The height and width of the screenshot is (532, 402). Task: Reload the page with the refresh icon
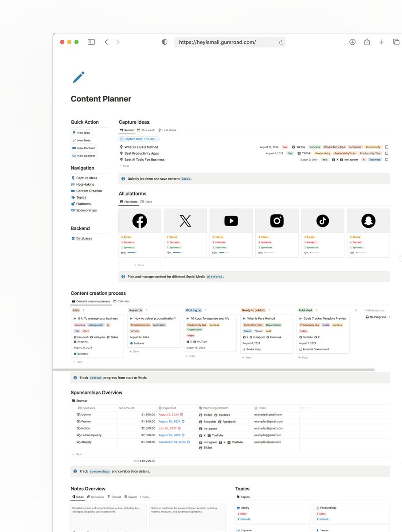[x=281, y=43]
